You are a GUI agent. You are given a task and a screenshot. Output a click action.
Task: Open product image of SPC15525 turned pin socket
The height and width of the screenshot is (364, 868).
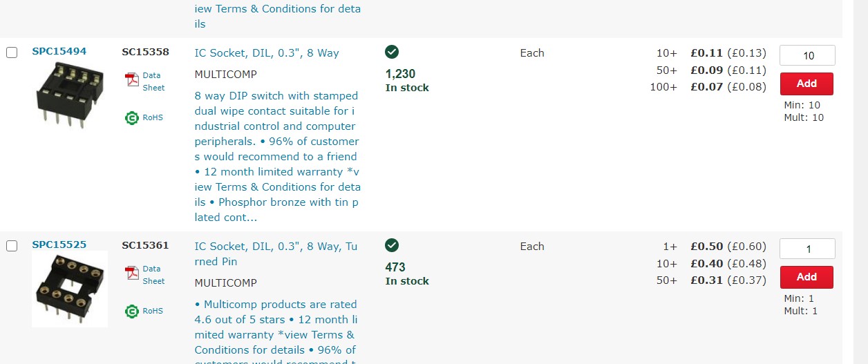70,289
